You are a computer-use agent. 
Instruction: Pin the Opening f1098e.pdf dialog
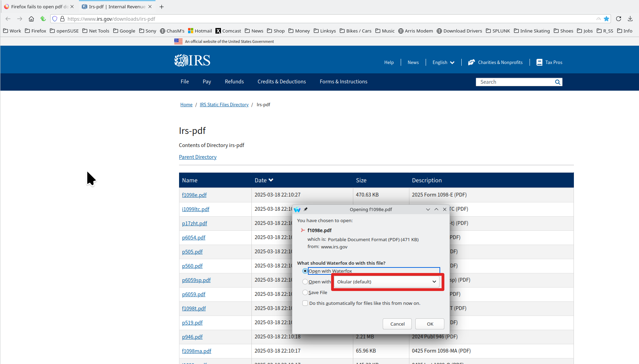point(305,209)
